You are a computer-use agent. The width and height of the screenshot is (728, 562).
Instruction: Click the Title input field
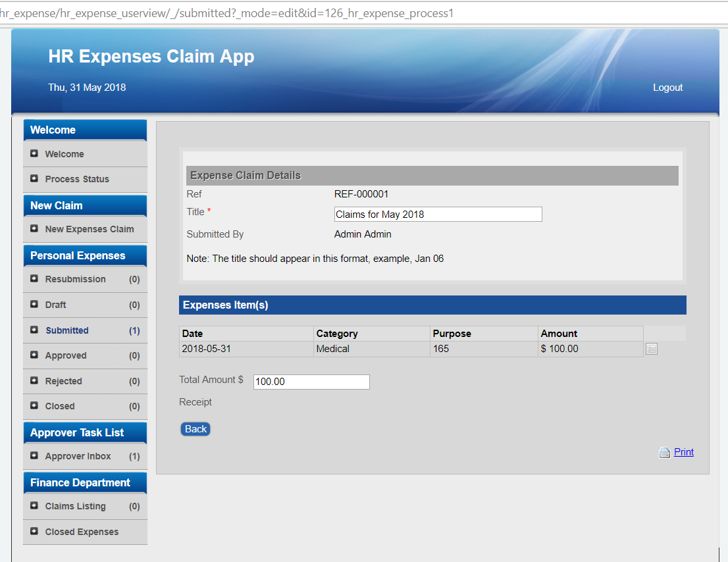[438, 215]
